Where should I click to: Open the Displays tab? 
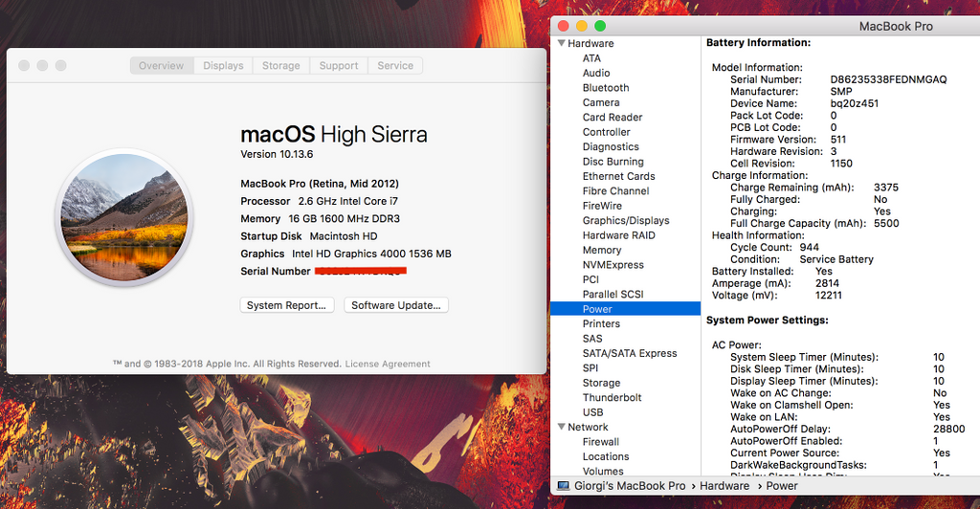click(223, 66)
